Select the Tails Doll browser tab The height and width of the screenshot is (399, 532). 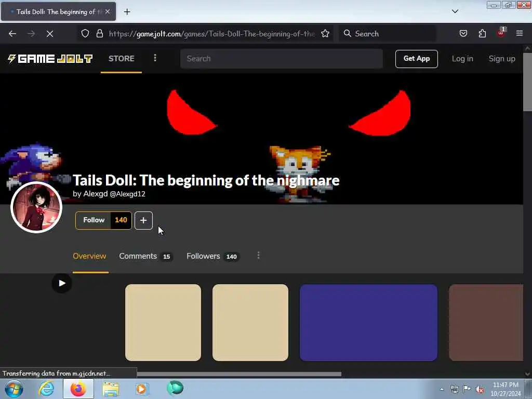tap(58, 11)
